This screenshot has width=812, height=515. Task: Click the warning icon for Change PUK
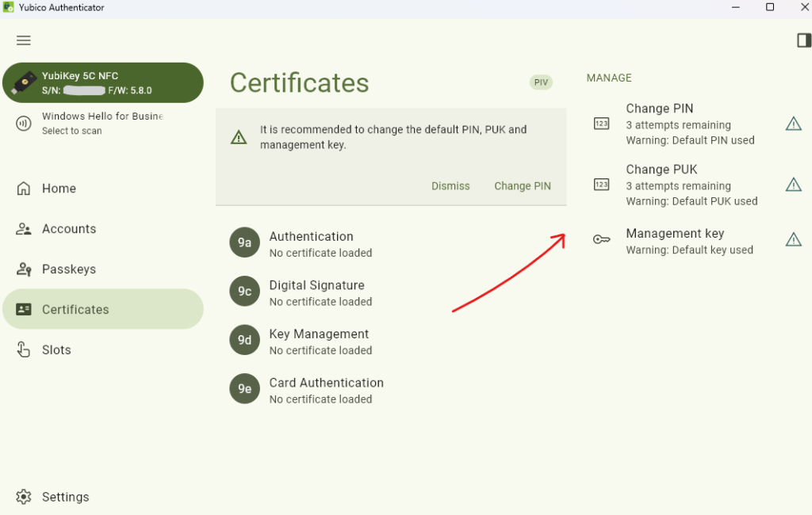point(793,185)
